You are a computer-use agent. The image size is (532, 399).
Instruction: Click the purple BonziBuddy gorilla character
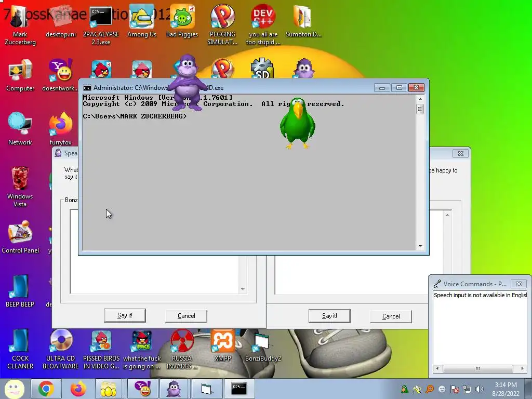(x=187, y=83)
